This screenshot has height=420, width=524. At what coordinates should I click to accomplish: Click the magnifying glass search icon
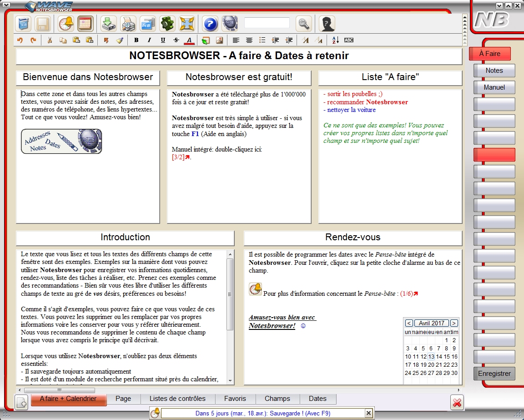pyautogui.click(x=304, y=24)
